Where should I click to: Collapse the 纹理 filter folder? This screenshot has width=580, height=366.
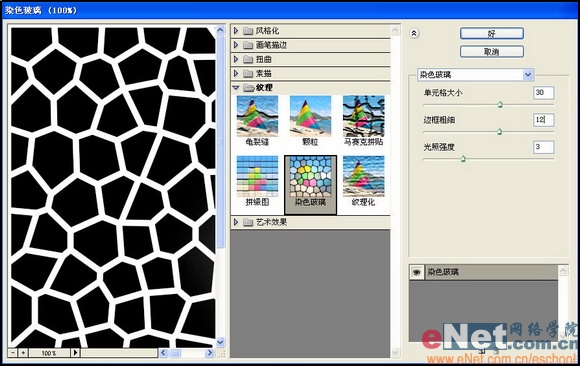click(x=236, y=88)
